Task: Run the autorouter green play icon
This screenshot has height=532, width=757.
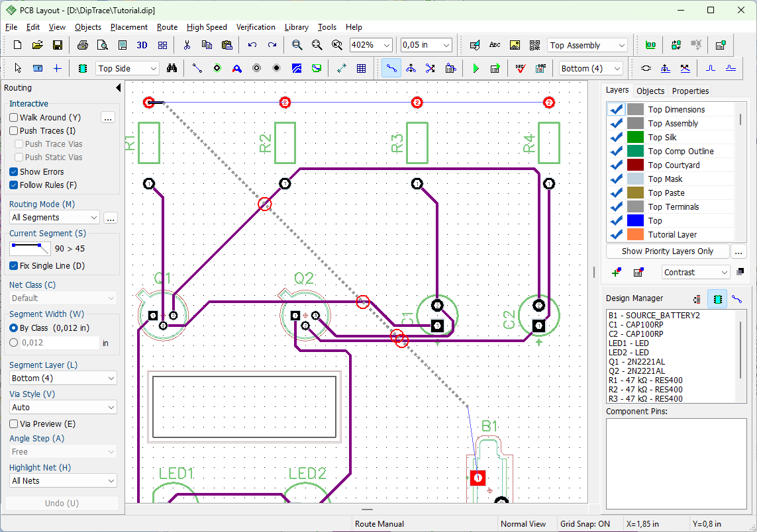Action: coord(476,69)
